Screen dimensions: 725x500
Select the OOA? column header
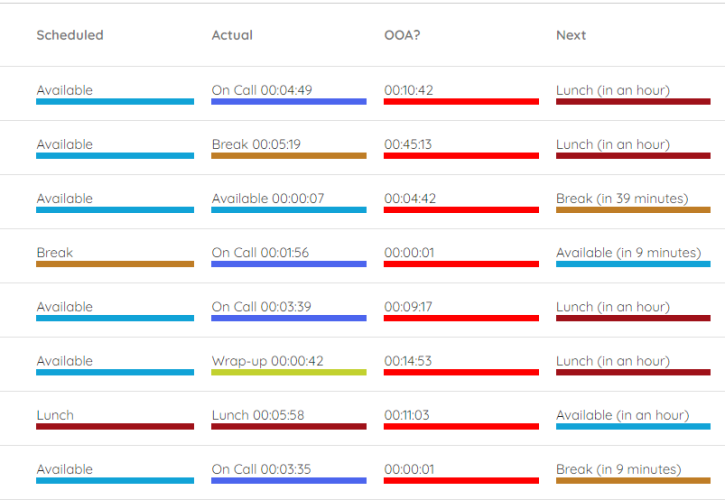402,35
